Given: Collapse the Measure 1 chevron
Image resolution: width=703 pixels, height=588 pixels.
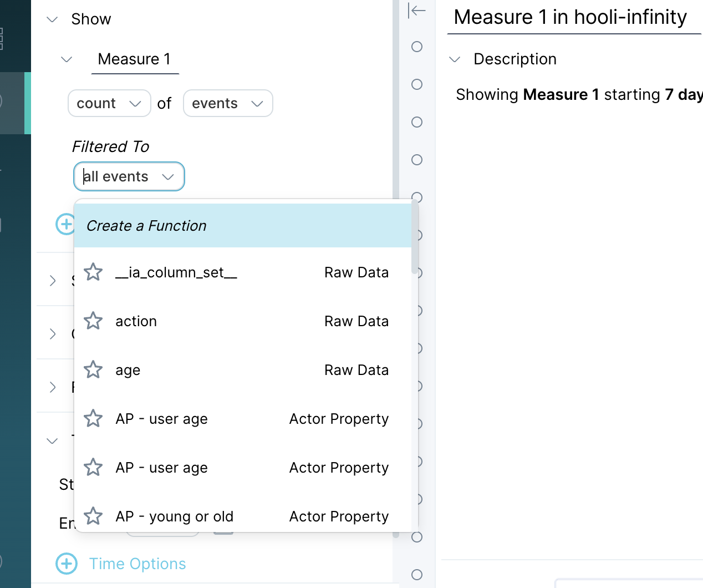Looking at the screenshot, I should coord(67,59).
